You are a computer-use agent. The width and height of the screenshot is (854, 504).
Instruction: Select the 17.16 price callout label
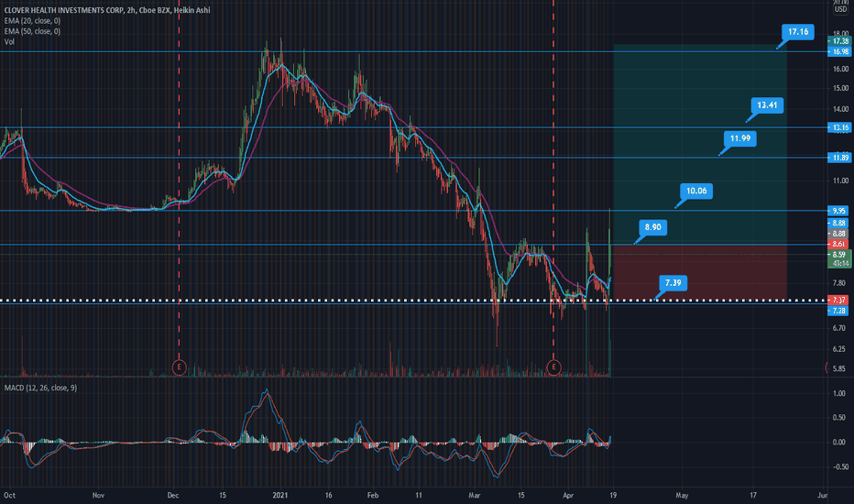[x=798, y=31]
